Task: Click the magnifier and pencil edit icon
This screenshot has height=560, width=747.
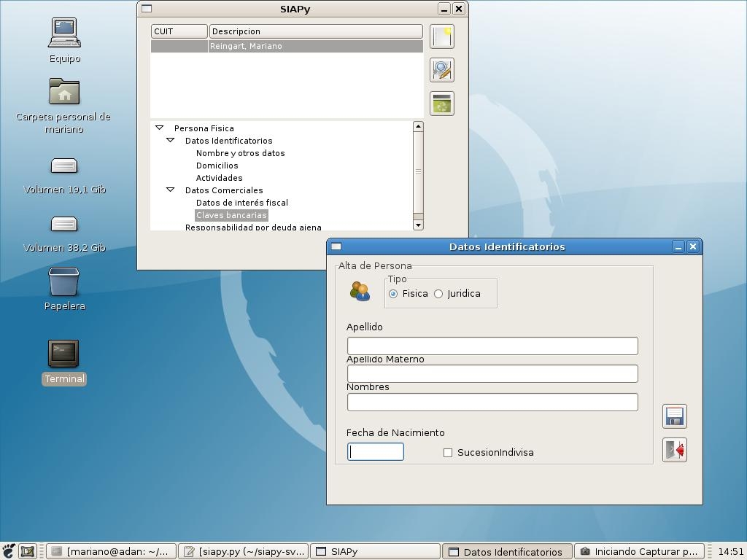Action: click(441, 70)
